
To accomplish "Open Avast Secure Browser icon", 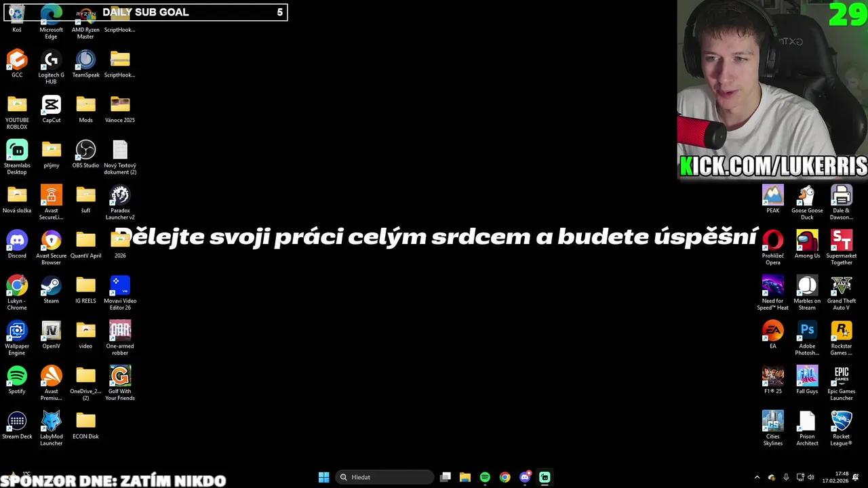I will [51, 240].
